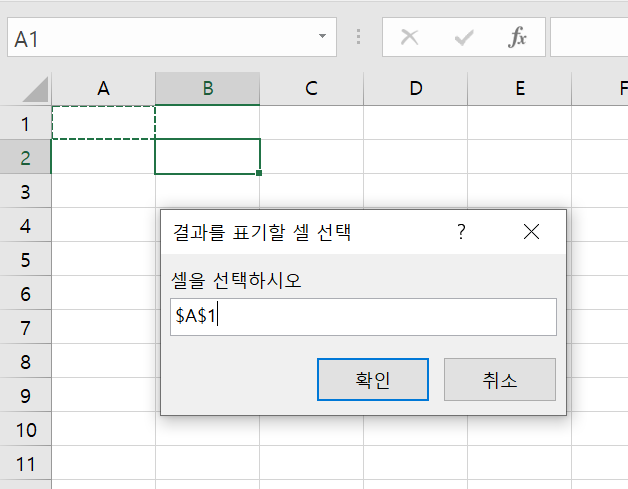The image size is (628, 489).
Task: Select row 7 header
Action: tap(25, 327)
